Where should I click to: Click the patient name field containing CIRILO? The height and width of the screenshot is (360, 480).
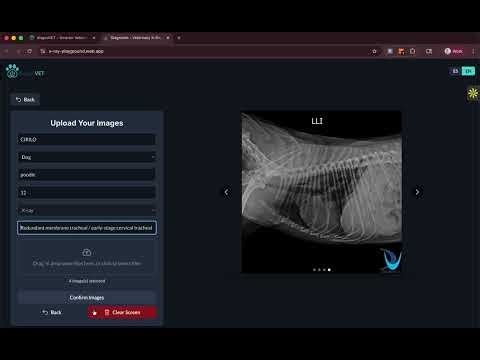[87, 140]
